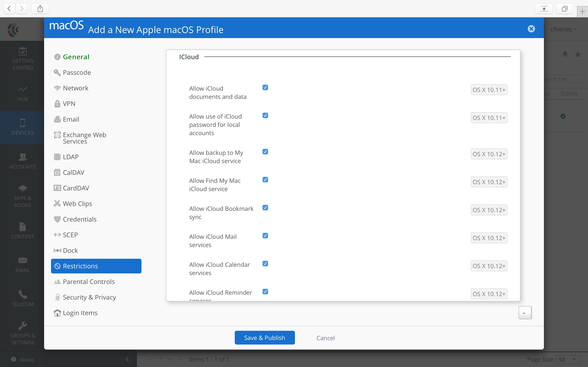Click the Login Items house icon
The image size is (588, 367).
tap(57, 313)
